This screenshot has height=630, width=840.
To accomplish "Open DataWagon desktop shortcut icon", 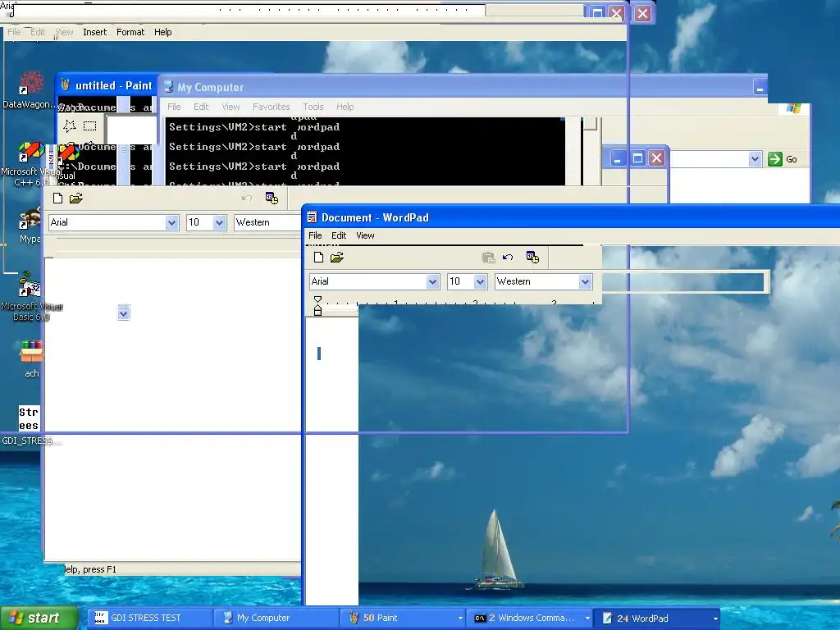I will (30, 84).
